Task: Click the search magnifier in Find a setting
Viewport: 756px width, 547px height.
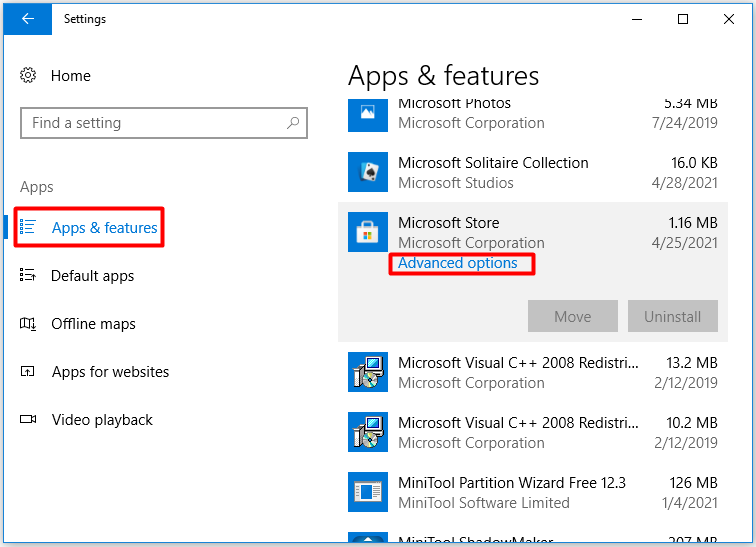Action: click(293, 123)
